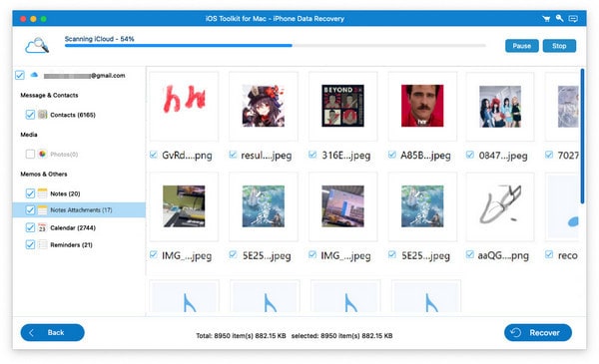Click the Notes Attachments category icon
This screenshot has width=599, height=364.
[x=42, y=209]
